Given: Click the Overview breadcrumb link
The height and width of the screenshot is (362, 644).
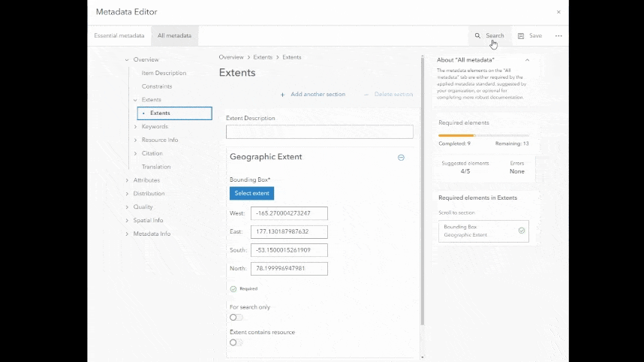Looking at the screenshot, I should coord(231,57).
